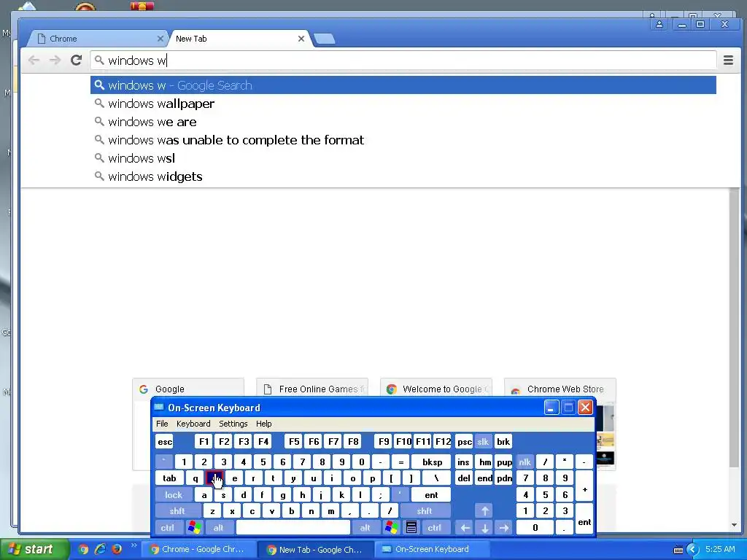Screen dimensions: 747x560
Task: Click the keyboard icon in system tray
Action: coord(678,550)
